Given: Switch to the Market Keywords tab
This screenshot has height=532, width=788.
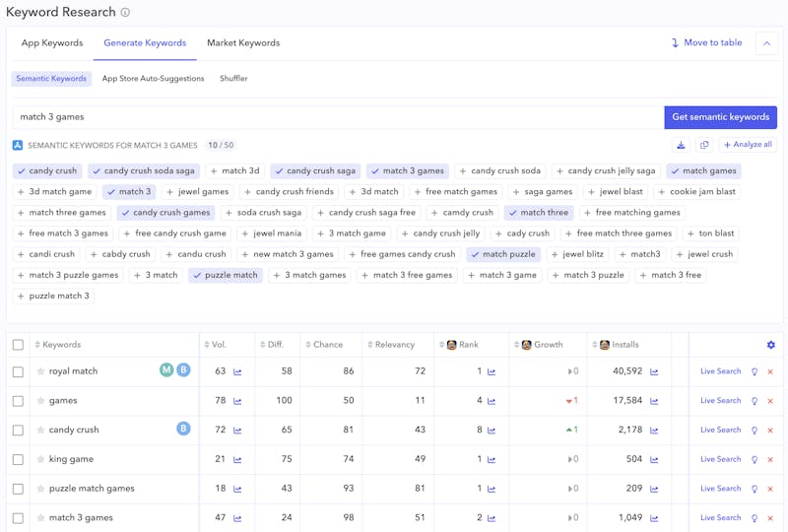Looking at the screenshot, I should tap(243, 43).
